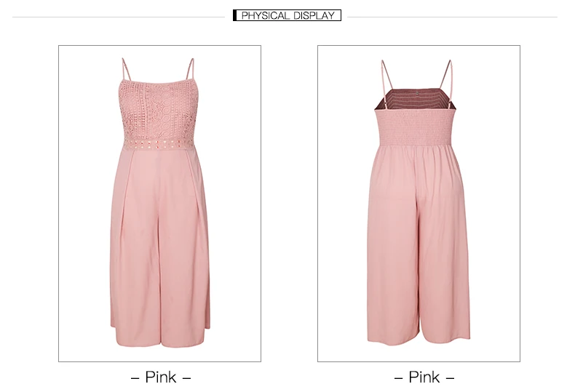Click the small button inside back neckline
575x392 pixels.
[417, 93]
